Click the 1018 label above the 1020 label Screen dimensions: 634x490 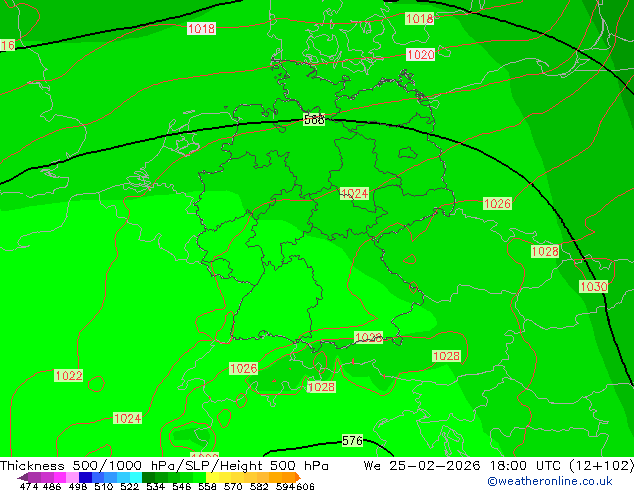(419, 18)
